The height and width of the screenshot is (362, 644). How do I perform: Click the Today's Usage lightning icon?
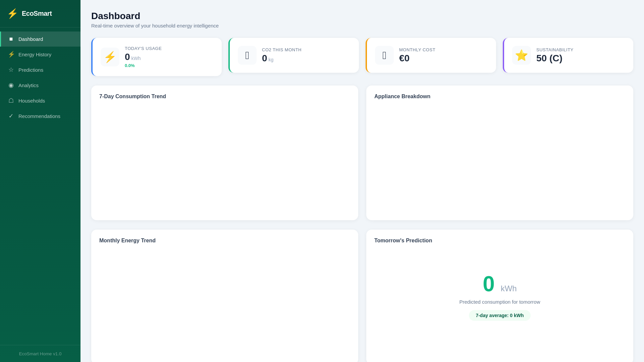pos(110,57)
